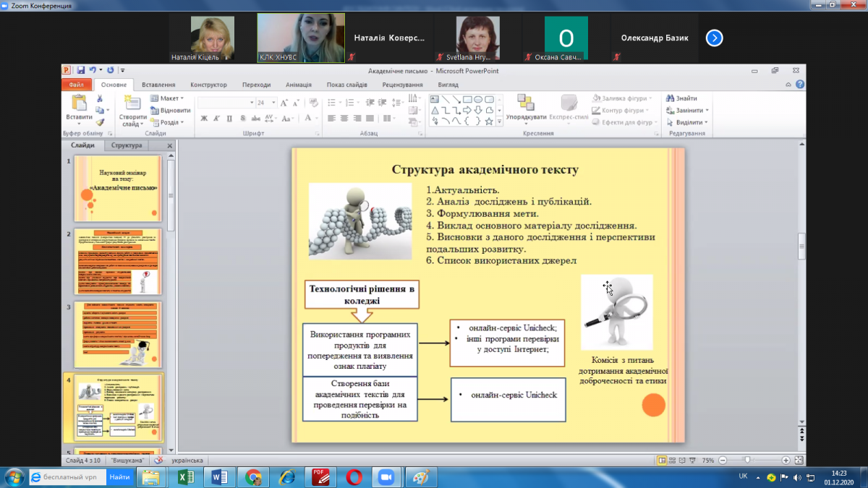Select slide 3 thumbnail in slide panel

[x=117, y=334]
